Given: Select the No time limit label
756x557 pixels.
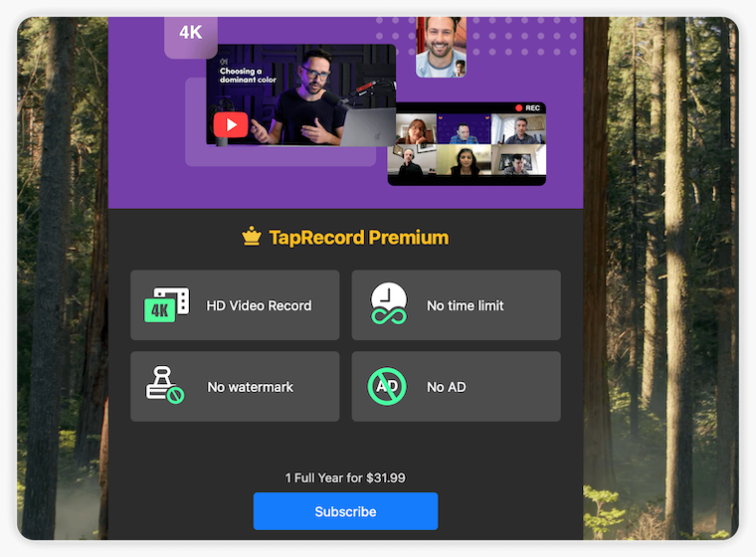Looking at the screenshot, I should 465,305.
